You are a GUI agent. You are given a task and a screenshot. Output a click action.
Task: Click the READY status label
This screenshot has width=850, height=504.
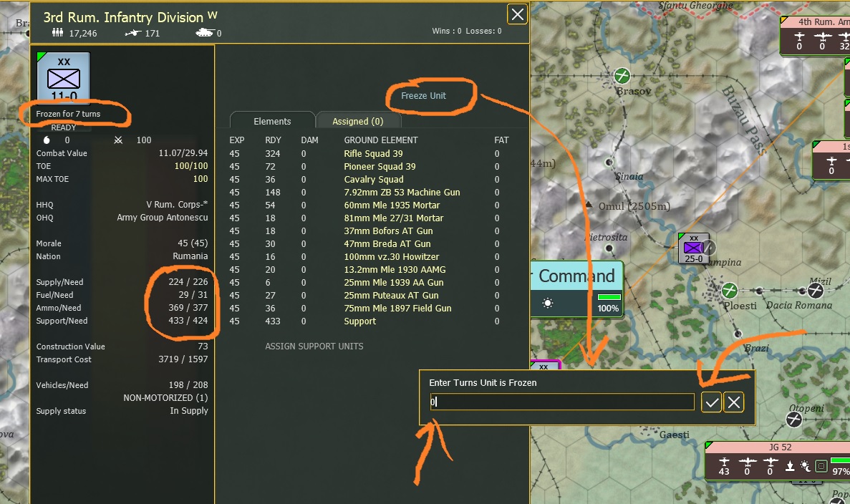pyautogui.click(x=64, y=127)
